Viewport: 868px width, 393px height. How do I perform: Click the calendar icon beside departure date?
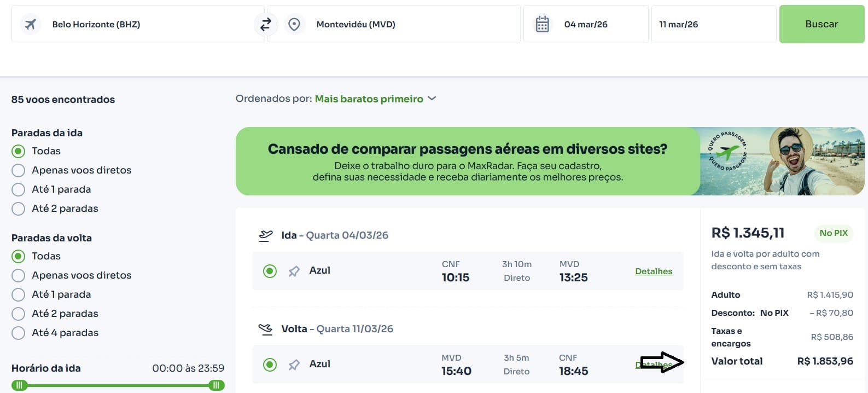point(542,25)
